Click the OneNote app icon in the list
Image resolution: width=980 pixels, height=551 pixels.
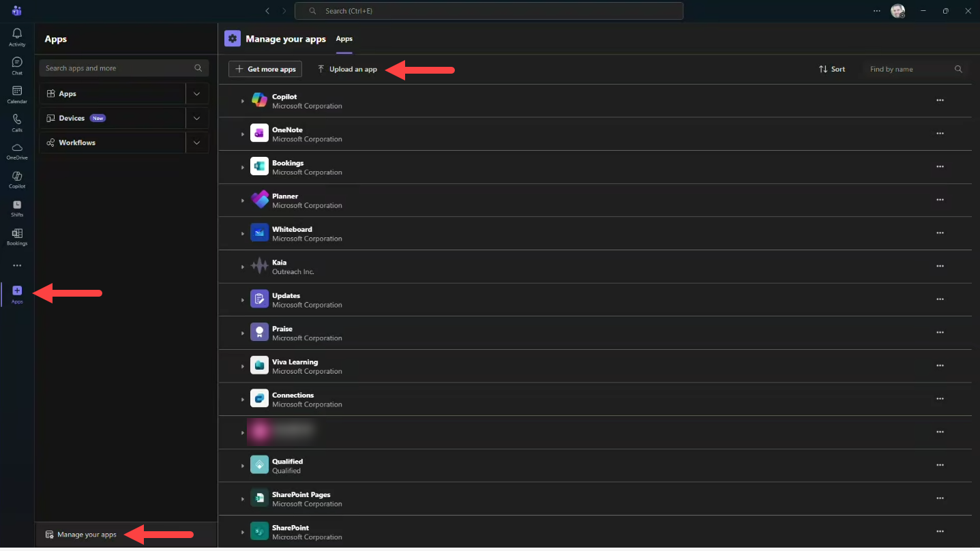[259, 132]
